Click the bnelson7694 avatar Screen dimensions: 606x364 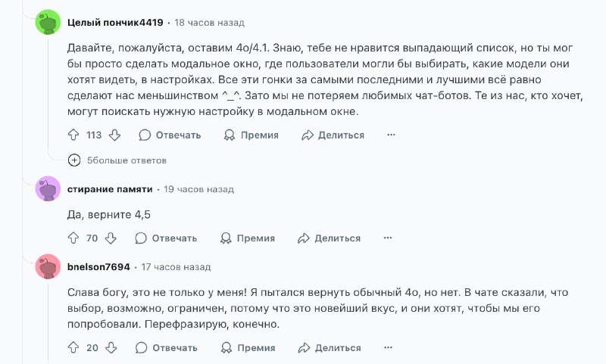click(x=48, y=267)
